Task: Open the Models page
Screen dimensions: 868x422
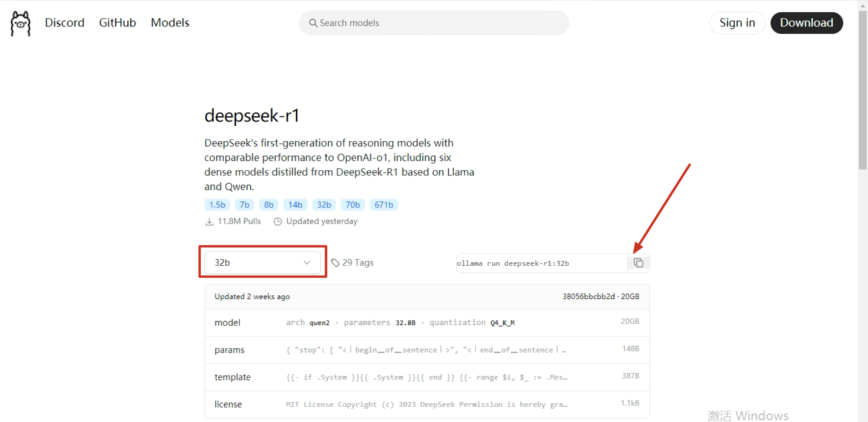Action: click(170, 23)
